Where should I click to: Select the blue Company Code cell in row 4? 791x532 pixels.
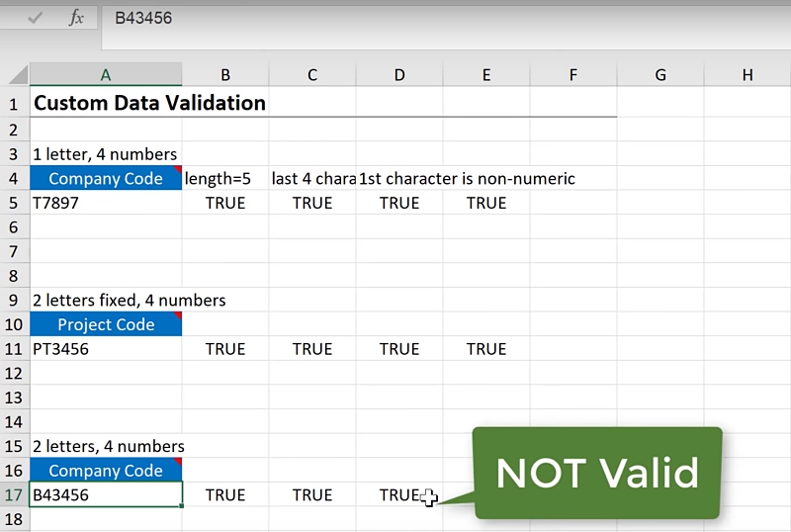pyautogui.click(x=106, y=179)
